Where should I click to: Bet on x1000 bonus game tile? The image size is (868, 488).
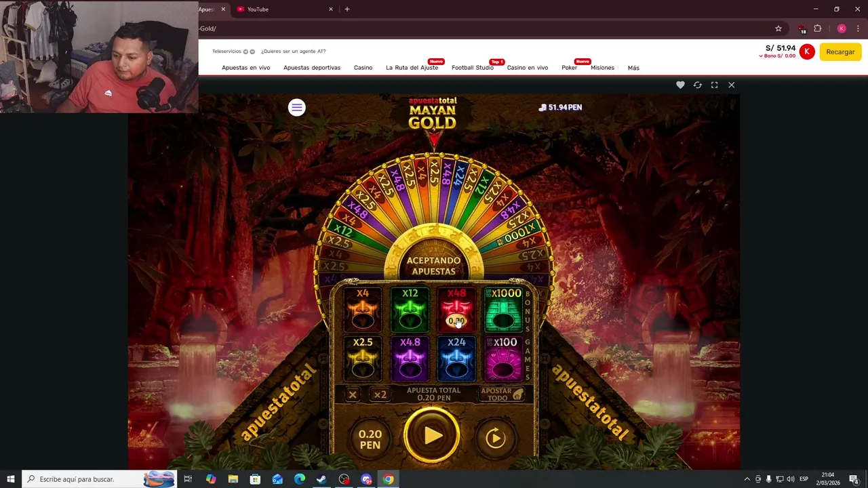coord(503,310)
